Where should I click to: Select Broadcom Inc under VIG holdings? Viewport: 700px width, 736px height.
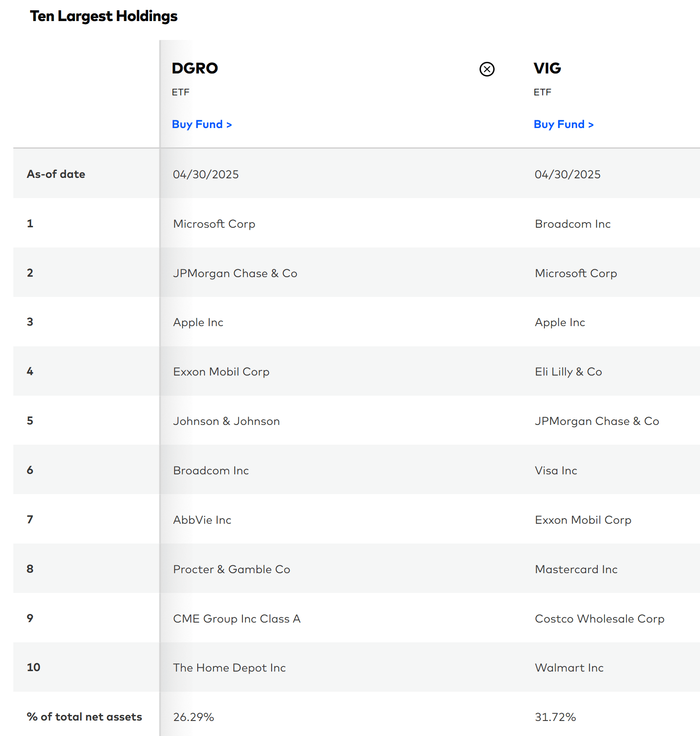click(573, 224)
